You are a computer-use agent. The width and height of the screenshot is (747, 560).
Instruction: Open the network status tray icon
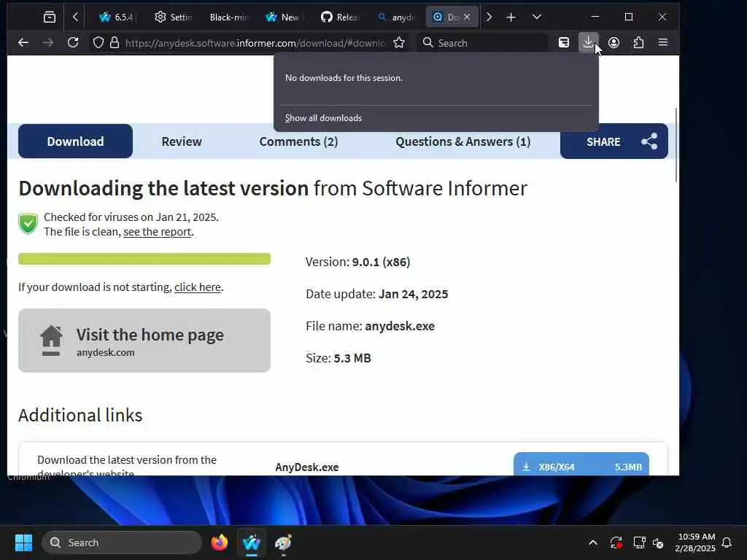click(x=639, y=542)
